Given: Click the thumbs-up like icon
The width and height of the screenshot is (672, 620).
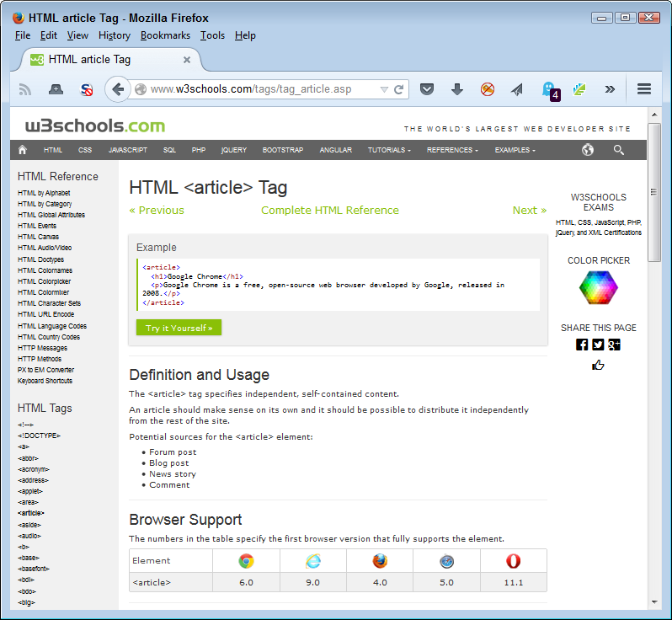Looking at the screenshot, I should 598,365.
